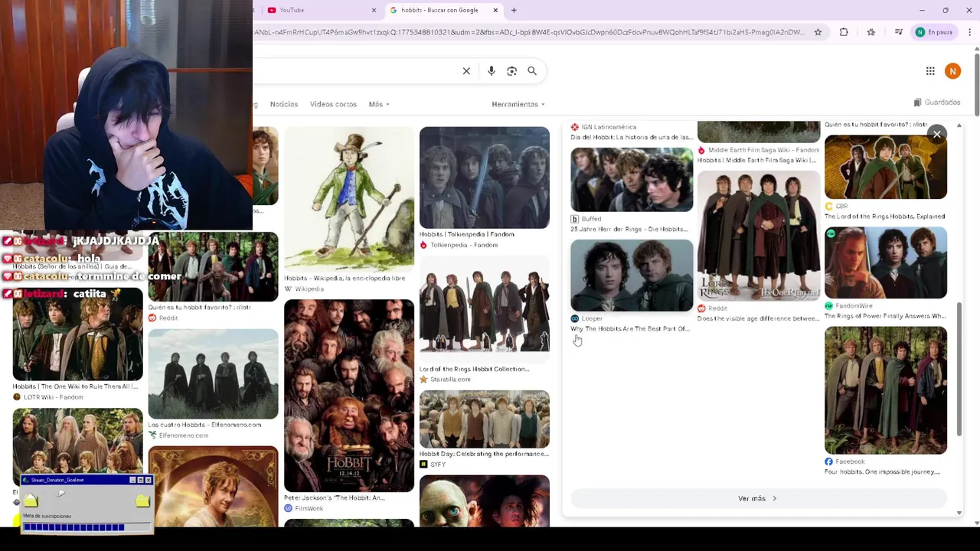Open Facebook Four hobbits image
Screen dimensions: 980x551
(886, 390)
